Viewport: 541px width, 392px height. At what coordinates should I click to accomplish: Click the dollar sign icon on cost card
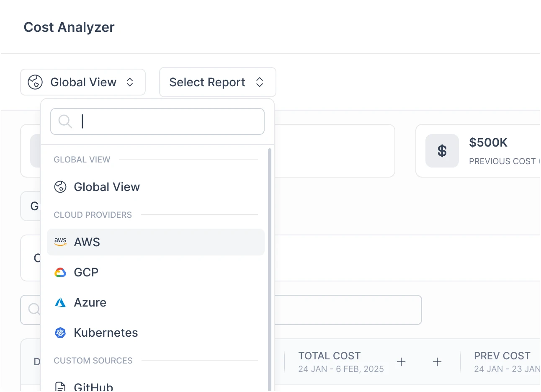point(442,151)
